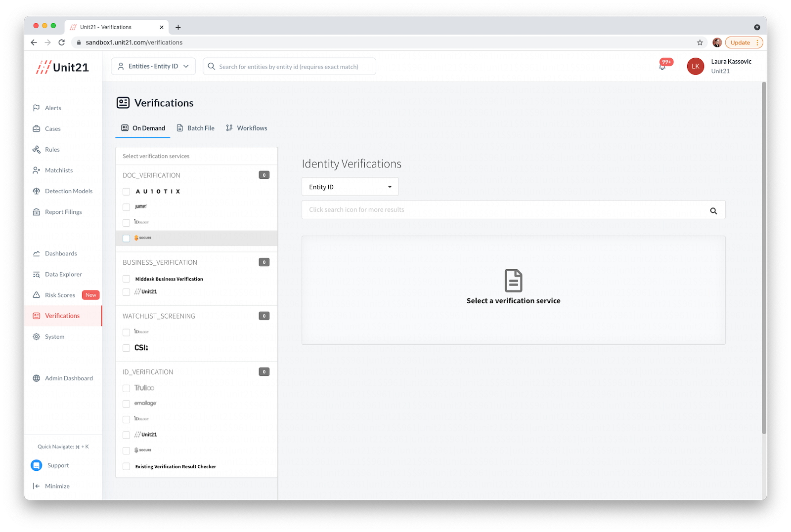Check Unit21 under ID Verification
The height and width of the screenshot is (532, 791).
[127, 435]
